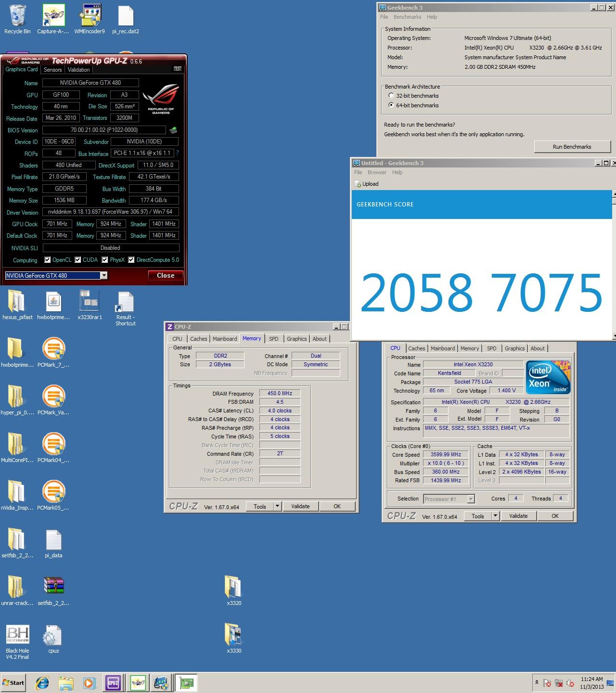Viewport: 616px width, 693px height.
Task: Open the unrar-crack folder
Action: coord(17,587)
